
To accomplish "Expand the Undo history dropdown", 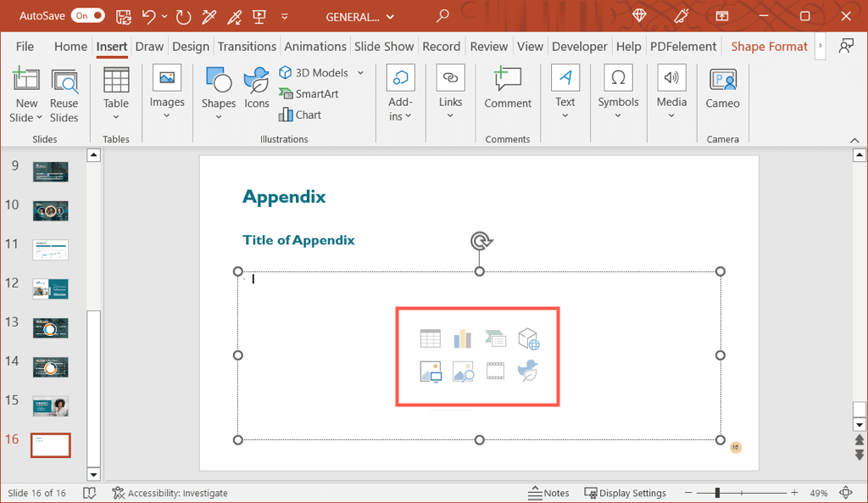I will 165,17.
